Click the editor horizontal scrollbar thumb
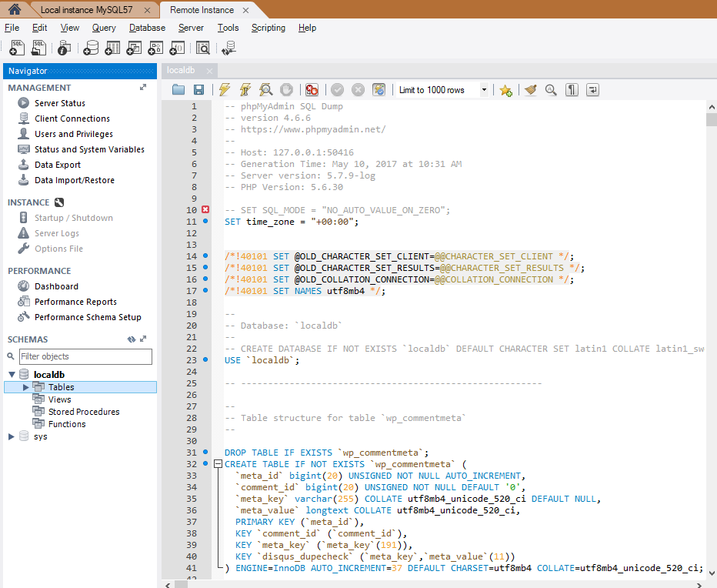Viewport: 717px width, 588px height. pos(182,584)
